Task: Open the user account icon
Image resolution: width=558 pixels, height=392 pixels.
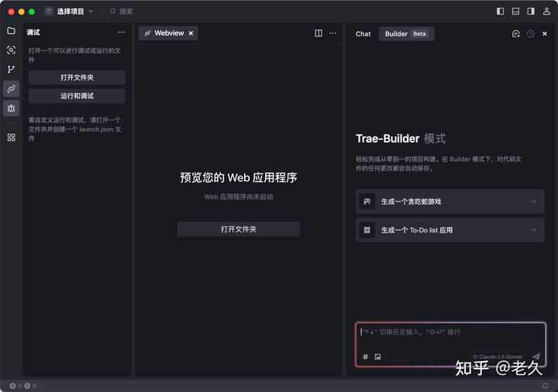Action: [x=546, y=12]
